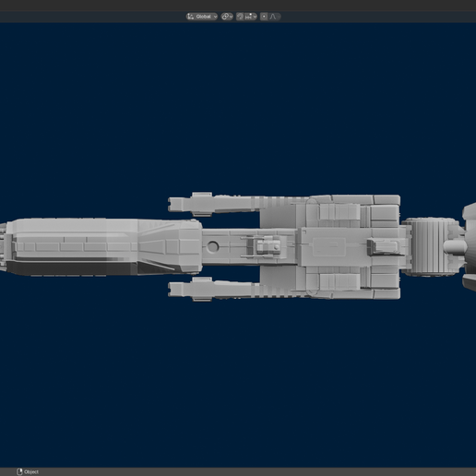Open the transform pivot point dropdown
The height and width of the screenshot is (476, 476).
point(227,17)
